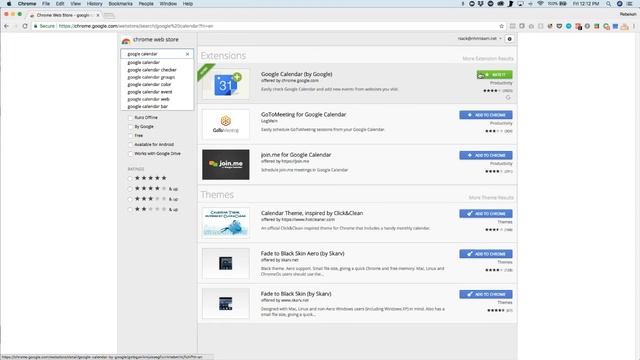Open Google Calendar (by Google) title
The image size is (640, 360).
[296, 74]
